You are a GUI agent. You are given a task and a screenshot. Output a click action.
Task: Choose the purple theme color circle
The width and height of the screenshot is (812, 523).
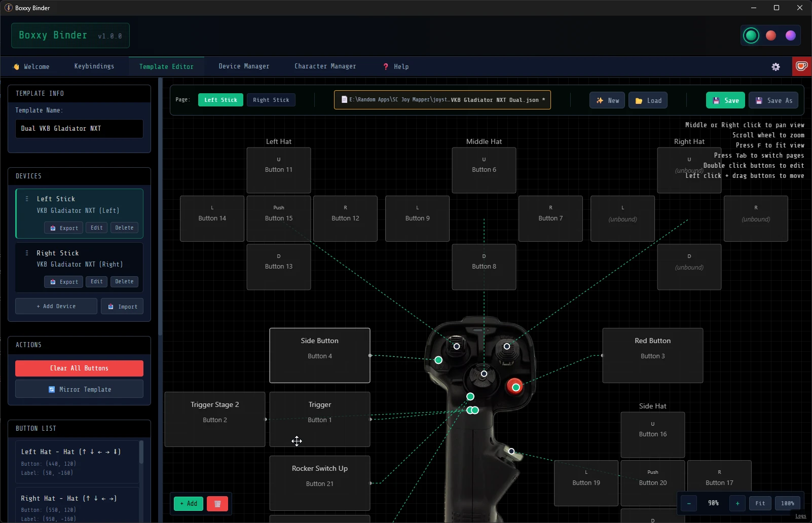click(x=791, y=35)
